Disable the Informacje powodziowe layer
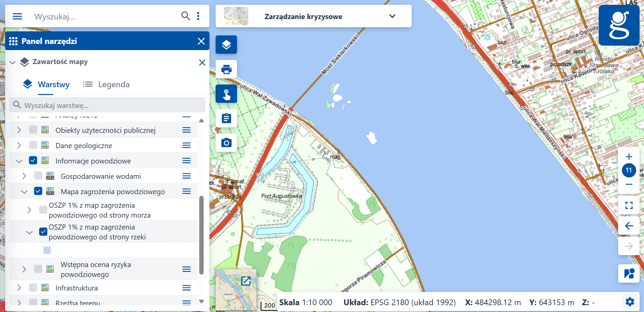Screen dimensions: 644x312 (33, 160)
